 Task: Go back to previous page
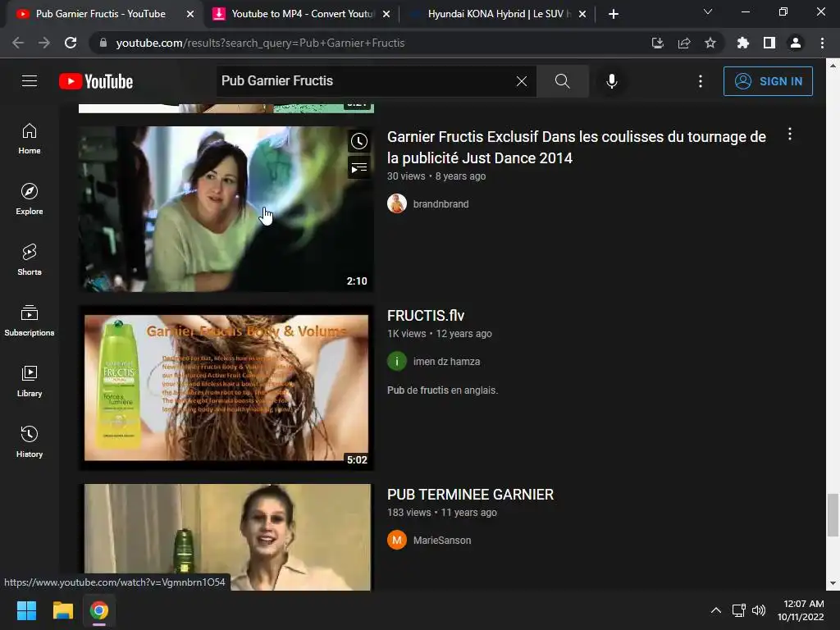click(x=18, y=43)
